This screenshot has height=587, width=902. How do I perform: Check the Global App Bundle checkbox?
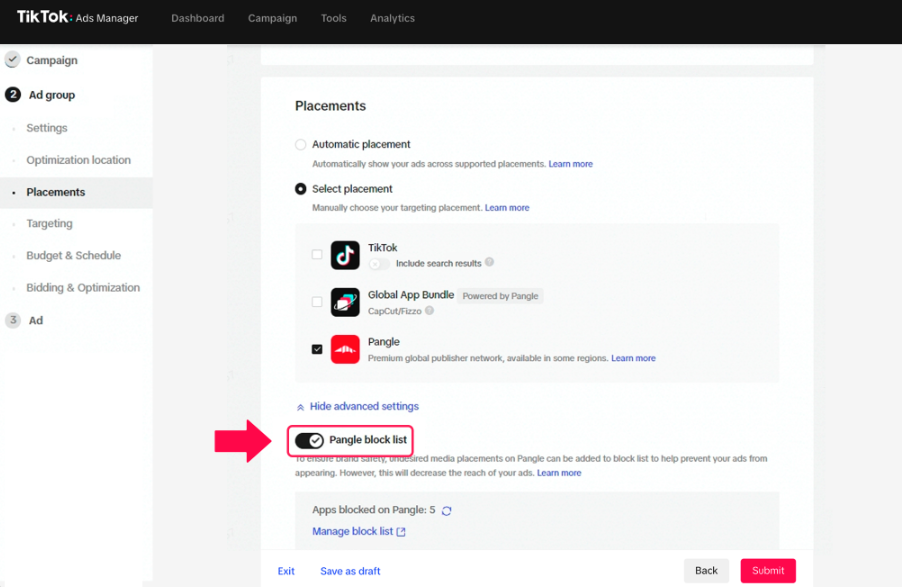point(317,302)
